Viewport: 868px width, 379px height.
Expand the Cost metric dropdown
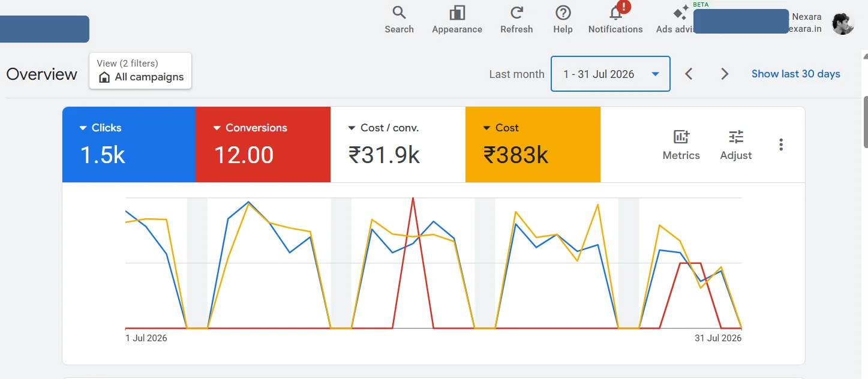pos(487,128)
